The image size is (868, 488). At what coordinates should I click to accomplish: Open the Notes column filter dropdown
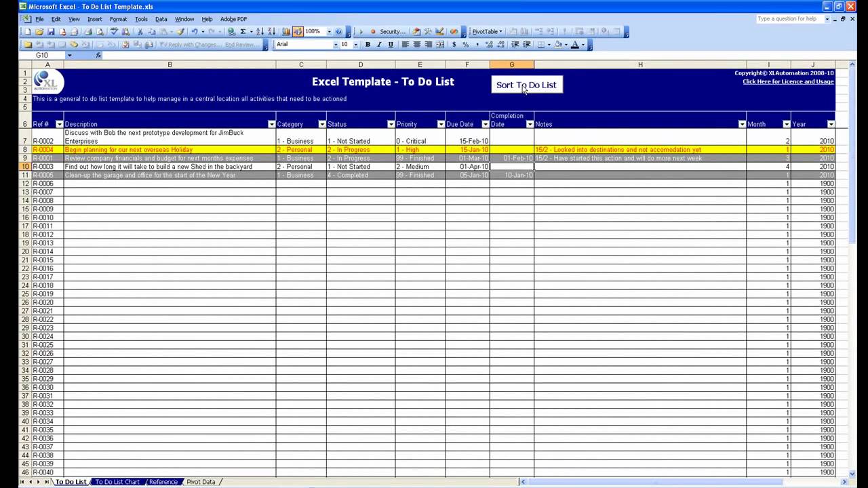pos(742,124)
